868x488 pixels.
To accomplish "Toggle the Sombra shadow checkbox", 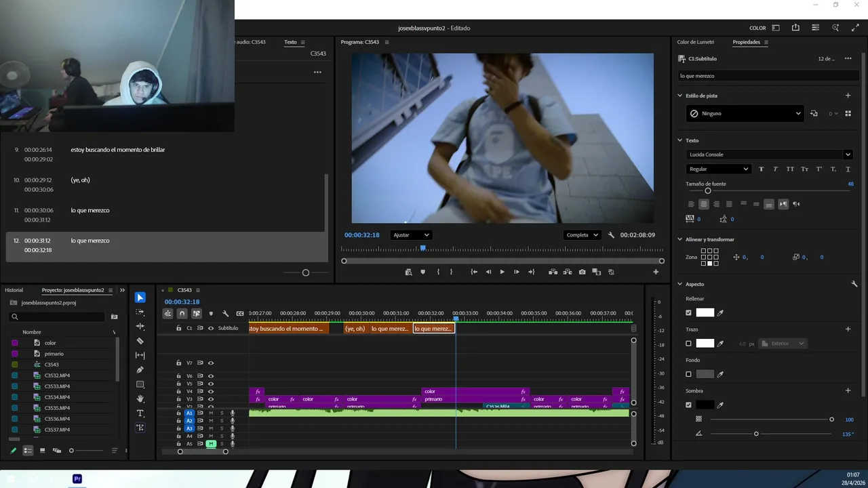I will (x=688, y=405).
